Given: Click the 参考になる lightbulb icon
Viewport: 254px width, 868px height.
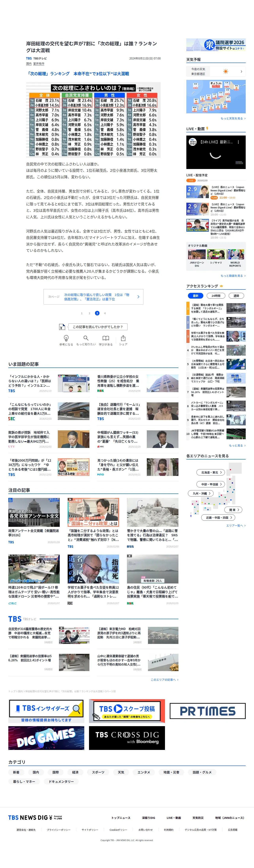Looking at the screenshot, I should (66, 338).
